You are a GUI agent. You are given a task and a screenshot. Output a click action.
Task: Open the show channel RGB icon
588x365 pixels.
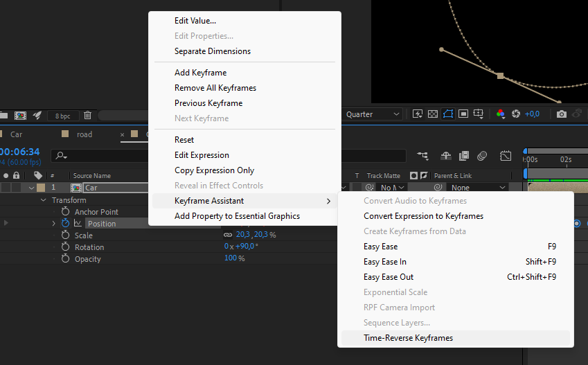click(500, 114)
